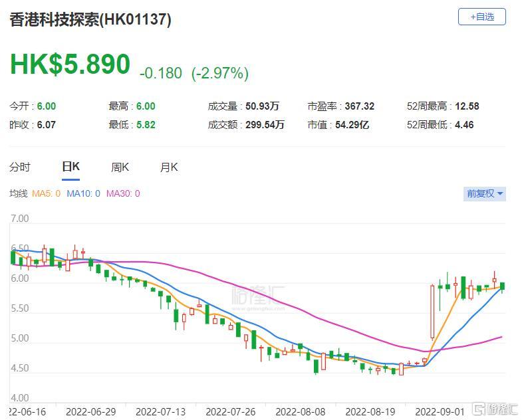This screenshot has width=522, height=420.
Task: Click 52周最低 value 4.46
Action: point(464,125)
